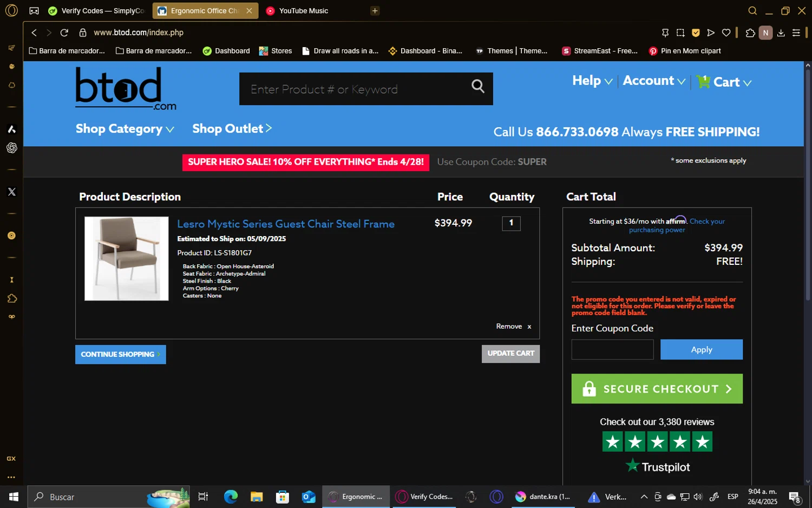Click the browser back arrow
Viewport: 812px width, 508px height.
pyautogui.click(x=34, y=32)
